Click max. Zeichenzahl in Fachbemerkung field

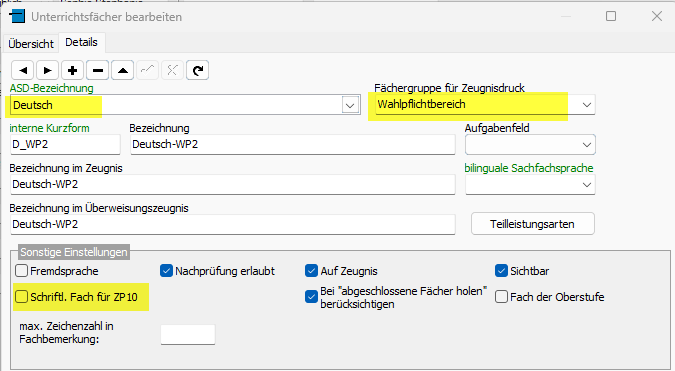188,334
